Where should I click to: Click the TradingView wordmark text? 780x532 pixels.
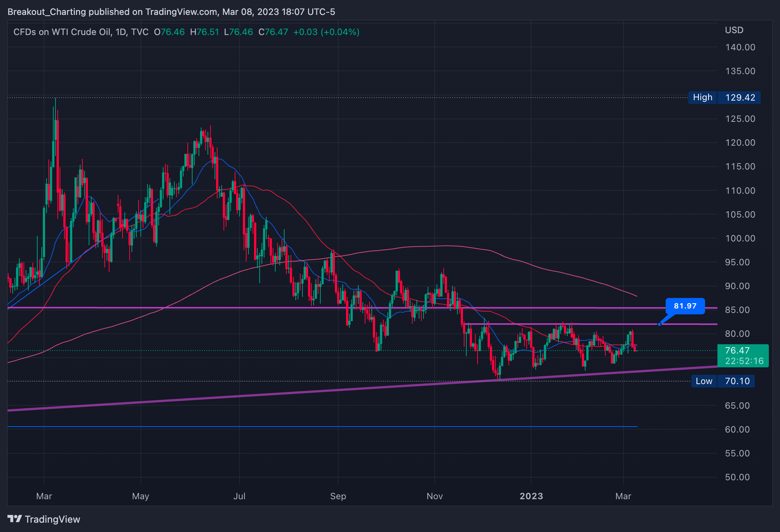(x=52, y=519)
